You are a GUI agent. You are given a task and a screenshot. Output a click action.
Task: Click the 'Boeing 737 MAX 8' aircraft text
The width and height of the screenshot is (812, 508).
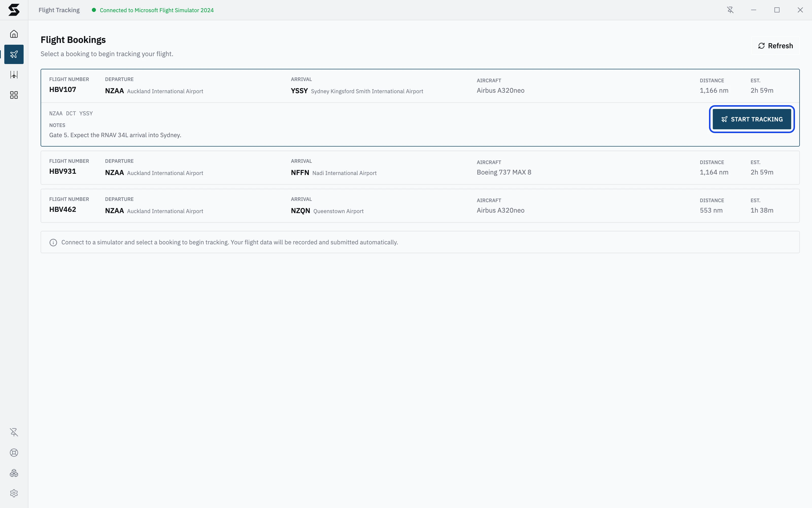tap(504, 172)
